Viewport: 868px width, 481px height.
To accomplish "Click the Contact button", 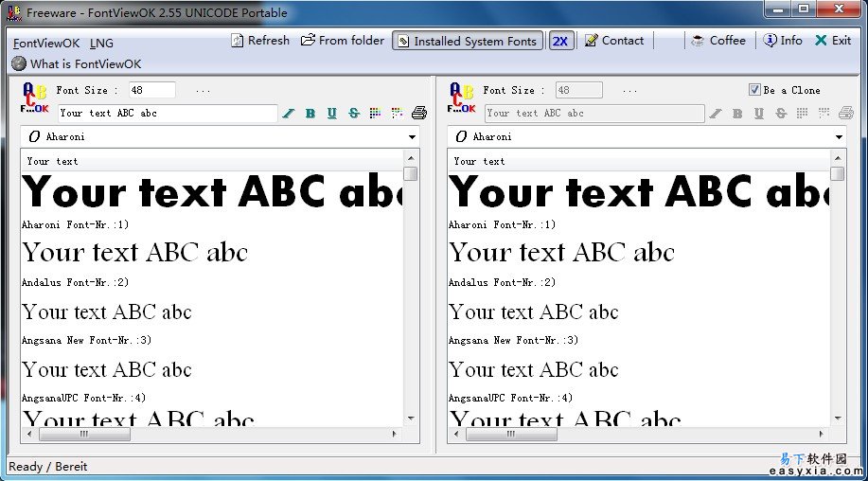I will pos(614,41).
